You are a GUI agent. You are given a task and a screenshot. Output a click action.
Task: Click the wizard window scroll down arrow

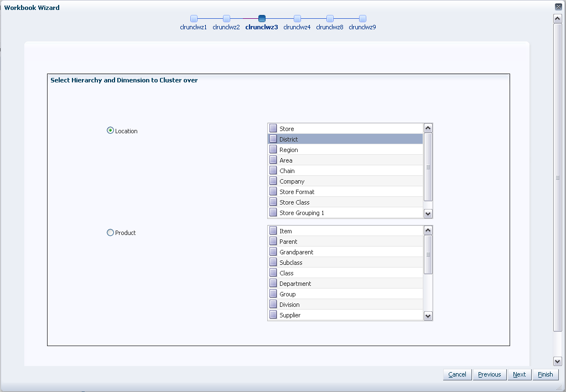pos(557,362)
